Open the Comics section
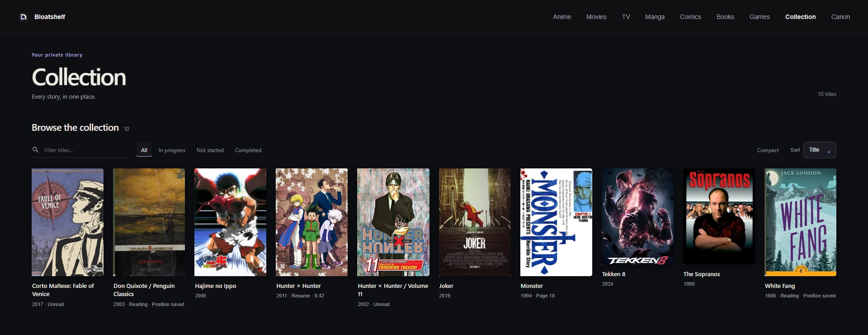 tap(690, 17)
